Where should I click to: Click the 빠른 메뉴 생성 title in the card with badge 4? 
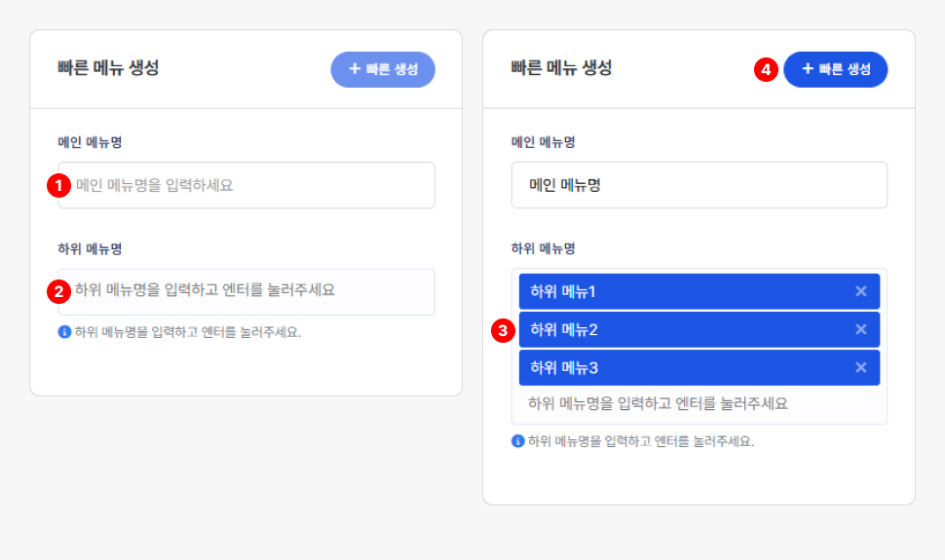561,68
